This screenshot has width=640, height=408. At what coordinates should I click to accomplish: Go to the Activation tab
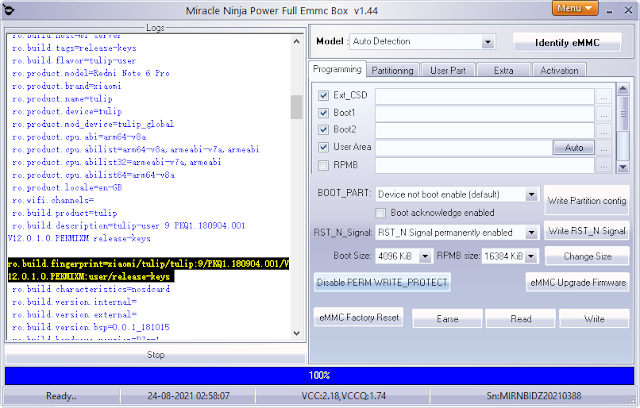pyautogui.click(x=559, y=71)
